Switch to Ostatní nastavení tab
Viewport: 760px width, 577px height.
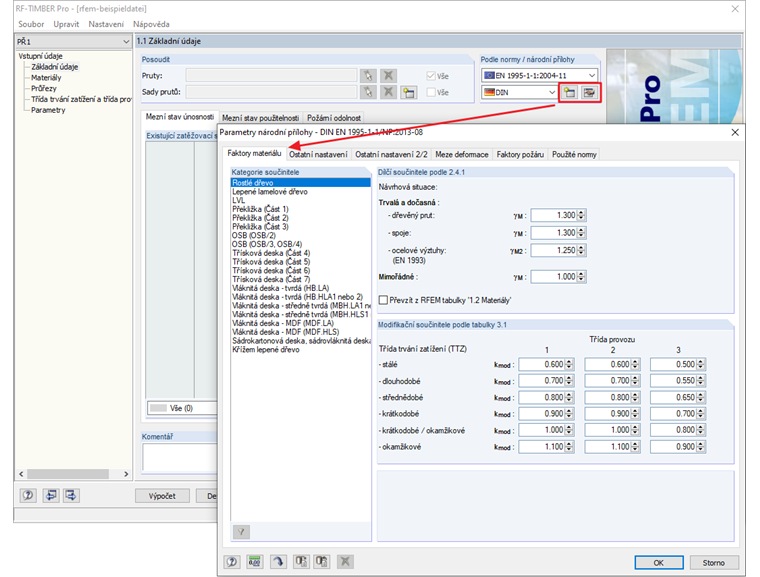318,155
